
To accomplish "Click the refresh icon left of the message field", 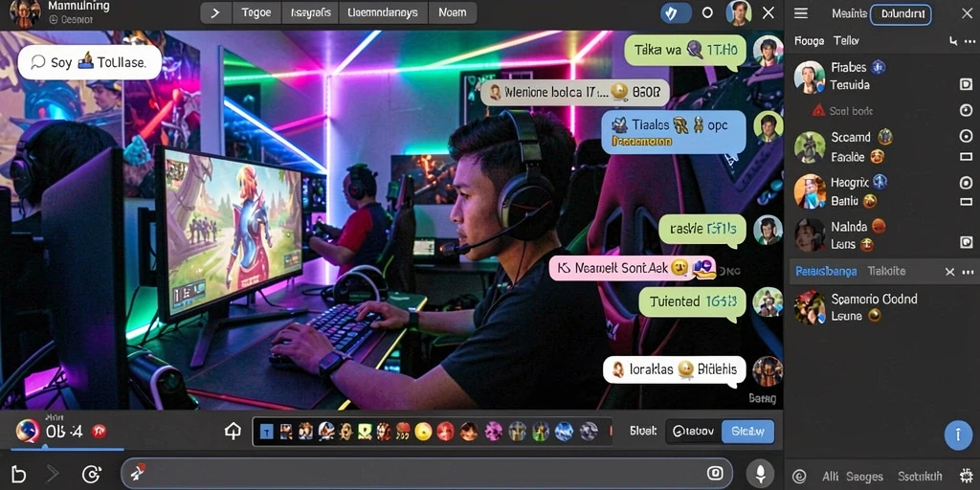I will (x=91, y=475).
